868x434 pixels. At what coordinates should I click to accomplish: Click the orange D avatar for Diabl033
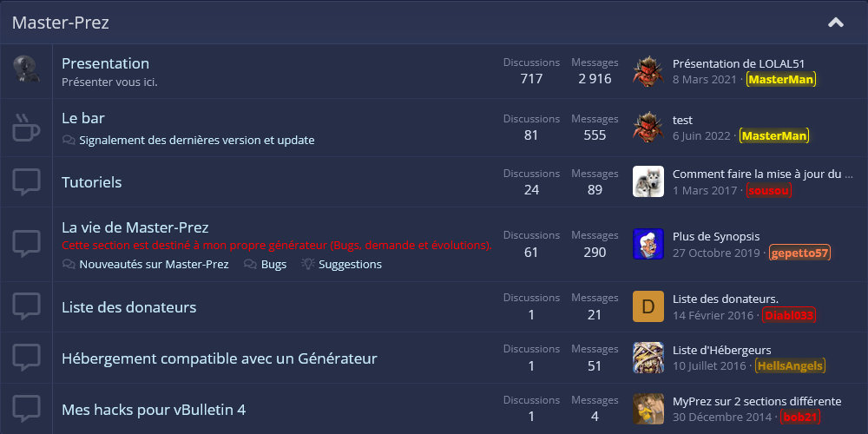(648, 306)
